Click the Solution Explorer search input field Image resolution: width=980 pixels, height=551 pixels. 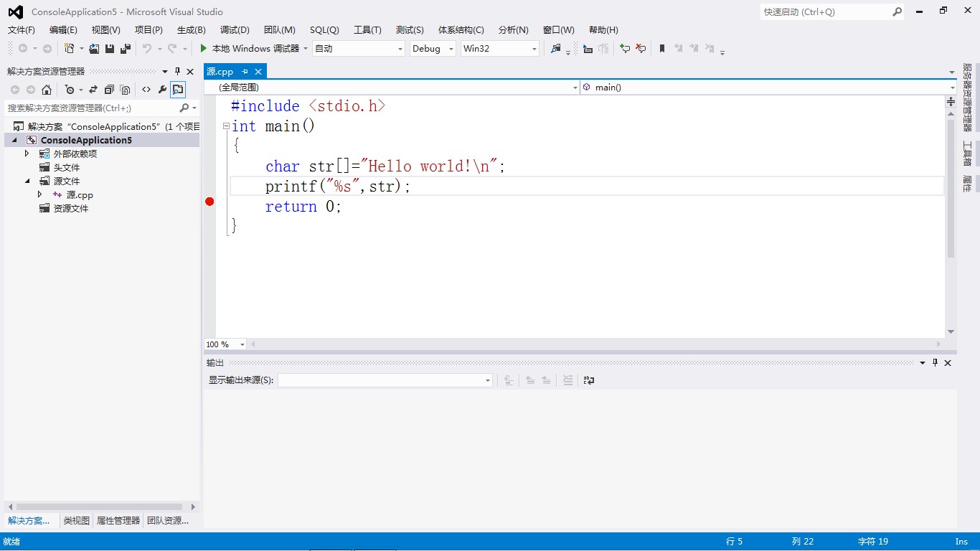click(x=90, y=108)
